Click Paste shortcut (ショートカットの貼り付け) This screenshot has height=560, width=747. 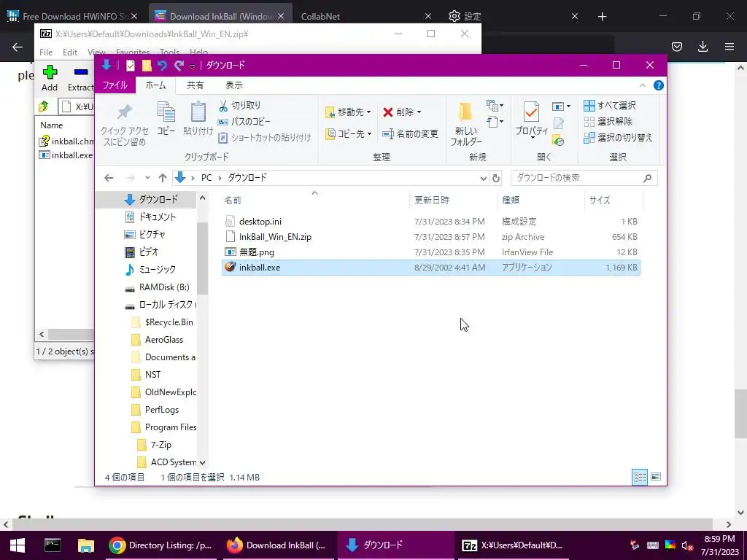coord(264,138)
